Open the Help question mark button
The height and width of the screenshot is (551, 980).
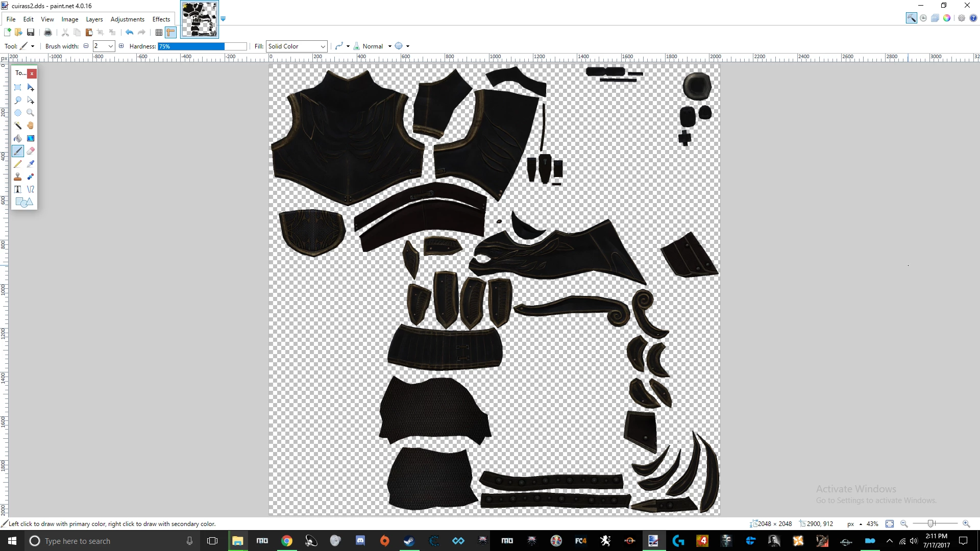pyautogui.click(x=973, y=18)
